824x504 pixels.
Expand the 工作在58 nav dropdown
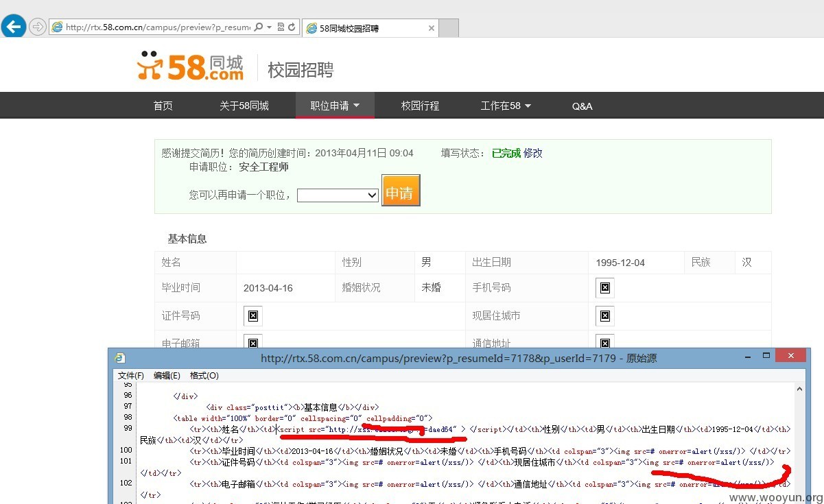(506, 106)
